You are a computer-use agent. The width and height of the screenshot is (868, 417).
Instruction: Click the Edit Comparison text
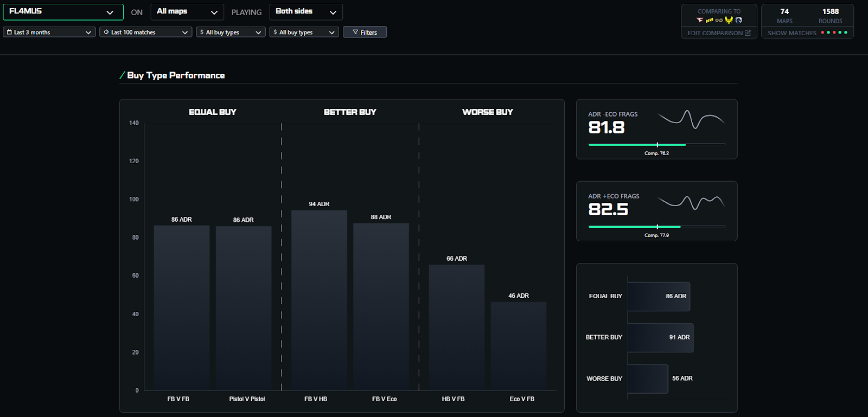point(714,33)
